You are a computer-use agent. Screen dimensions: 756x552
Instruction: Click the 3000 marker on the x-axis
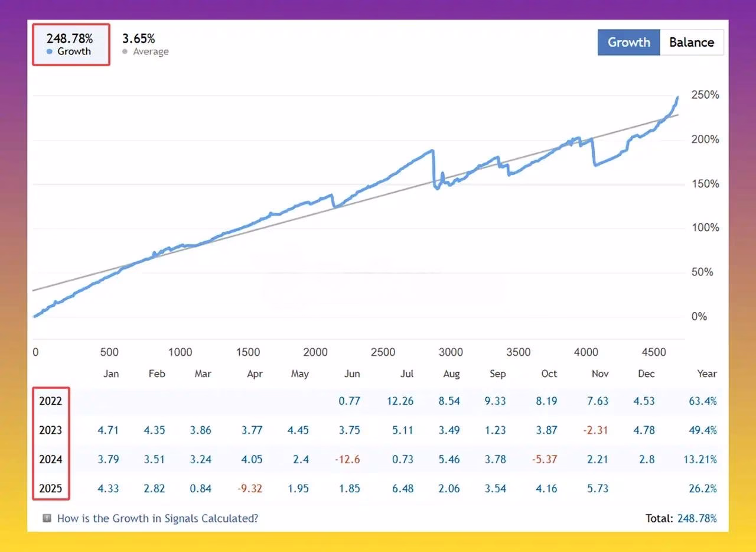tap(451, 352)
